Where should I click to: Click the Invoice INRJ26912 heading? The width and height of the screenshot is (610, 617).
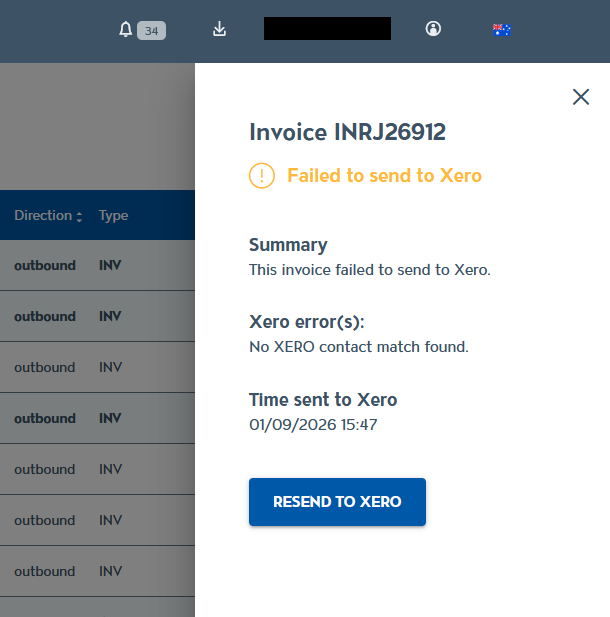coord(347,132)
